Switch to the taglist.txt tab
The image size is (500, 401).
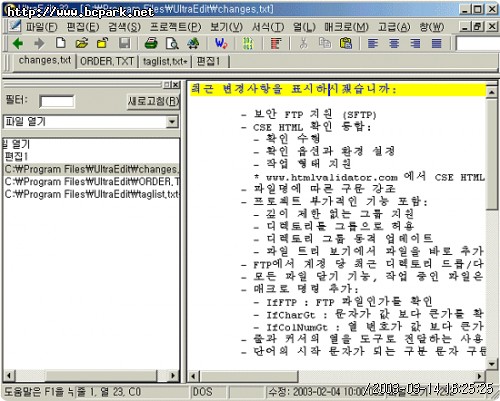[x=165, y=61]
